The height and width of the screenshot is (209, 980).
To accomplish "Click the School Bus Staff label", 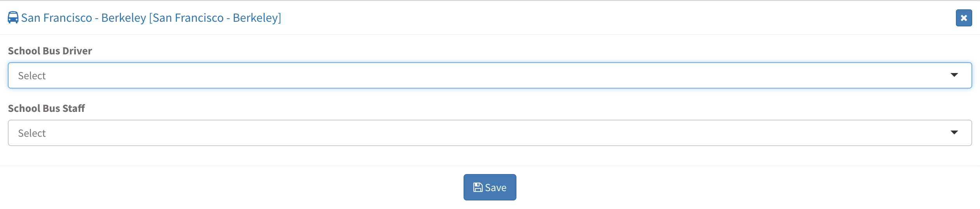I will (x=46, y=108).
